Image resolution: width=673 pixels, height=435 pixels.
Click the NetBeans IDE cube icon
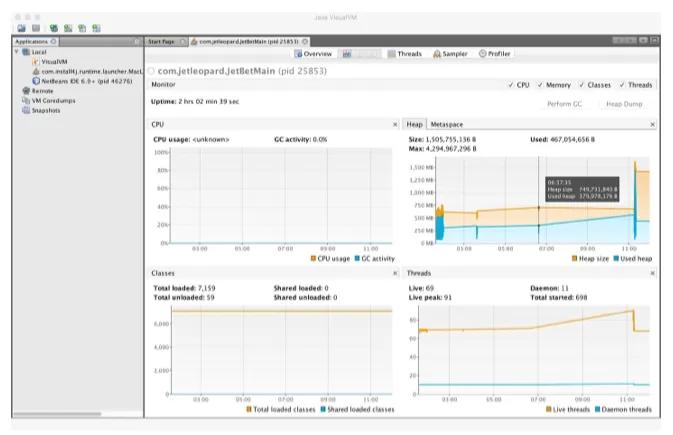pyautogui.click(x=36, y=81)
